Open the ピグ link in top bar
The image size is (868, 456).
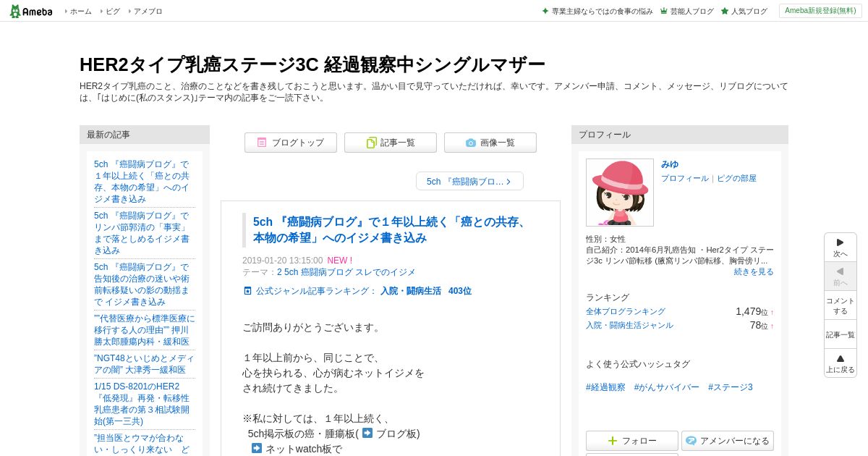(113, 12)
